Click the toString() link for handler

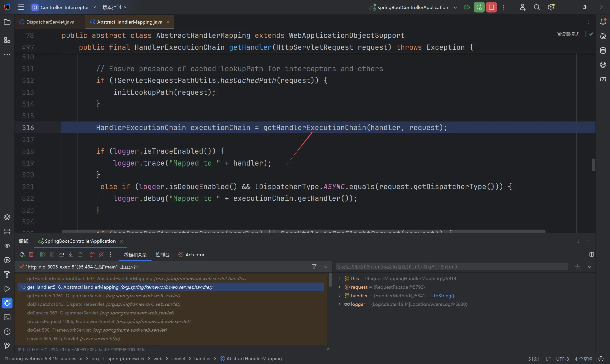[x=444, y=296]
